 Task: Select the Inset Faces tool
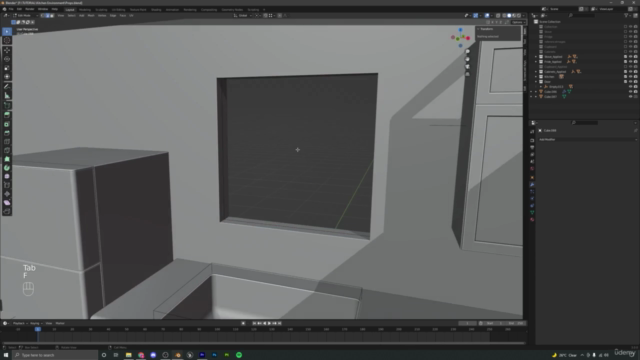(x=7, y=124)
